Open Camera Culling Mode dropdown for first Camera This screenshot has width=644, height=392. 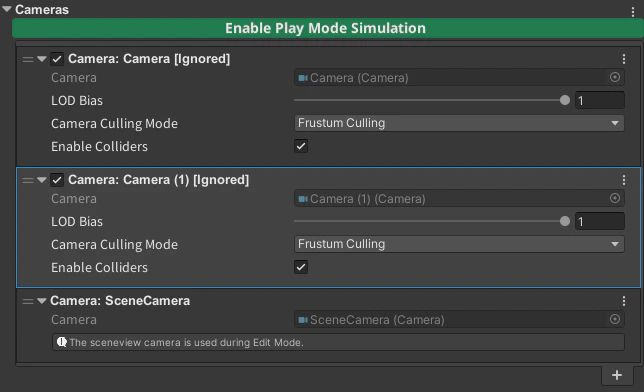click(x=459, y=123)
